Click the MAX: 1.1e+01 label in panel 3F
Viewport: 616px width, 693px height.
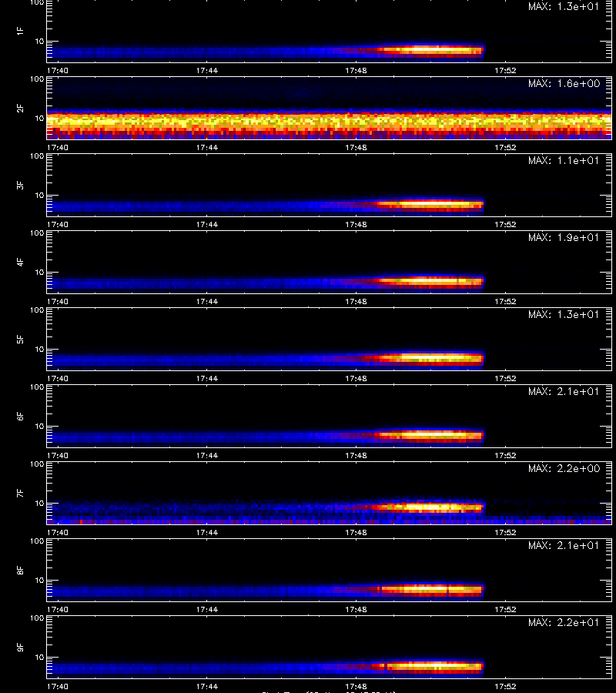[x=564, y=160]
